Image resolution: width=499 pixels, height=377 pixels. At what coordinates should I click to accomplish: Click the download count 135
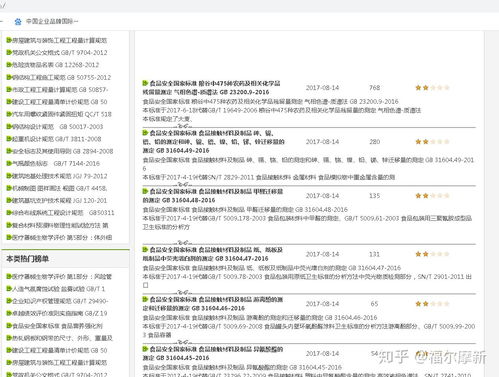tap(374, 196)
